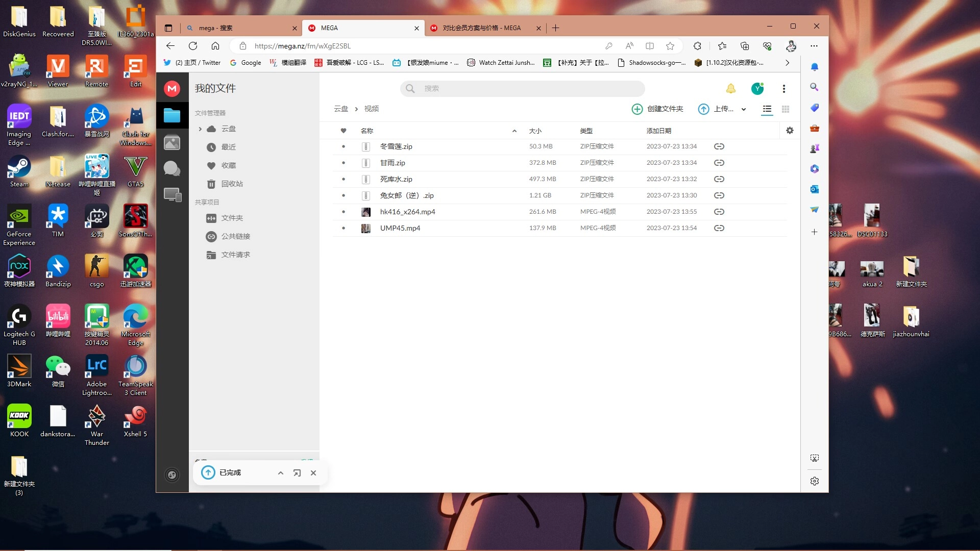Click the 上传 upload button

[x=716, y=109]
